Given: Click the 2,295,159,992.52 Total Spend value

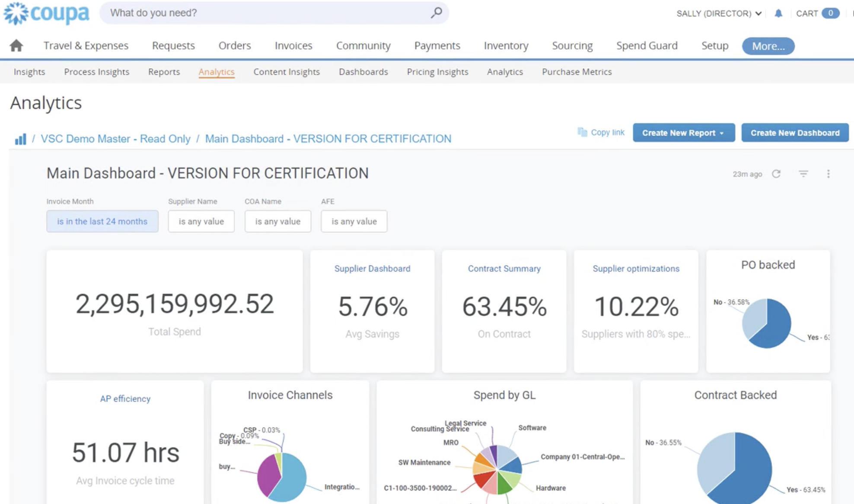Looking at the screenshot, I should point(175,304).
